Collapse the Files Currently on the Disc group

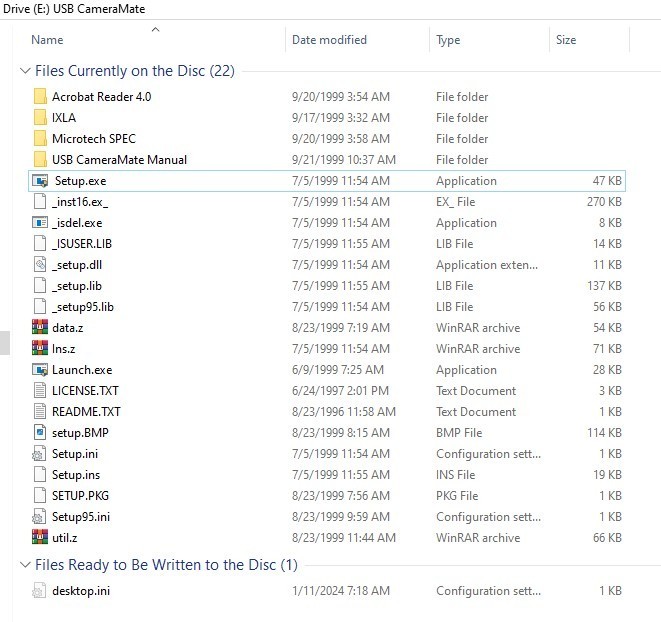[x=26, y=71]
